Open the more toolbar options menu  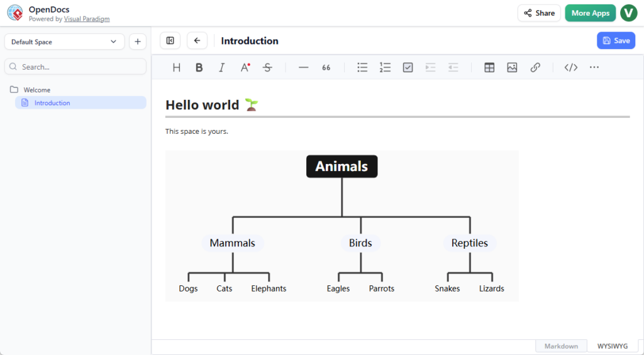594,67
